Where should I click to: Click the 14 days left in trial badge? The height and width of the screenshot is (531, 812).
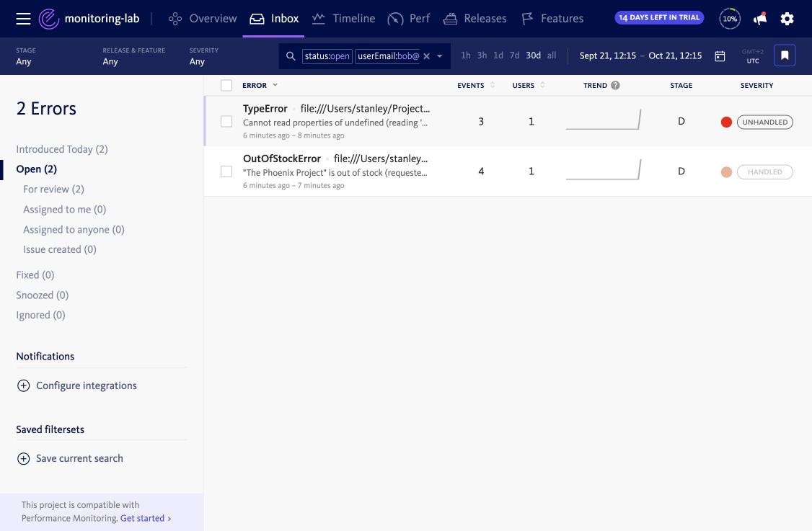pos(659,17)
